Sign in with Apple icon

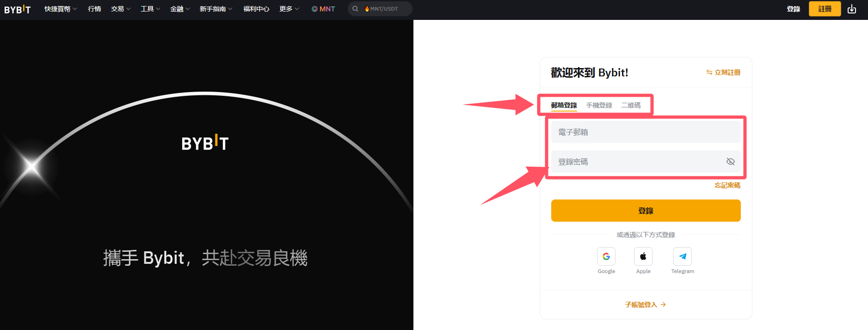point(643,256)
